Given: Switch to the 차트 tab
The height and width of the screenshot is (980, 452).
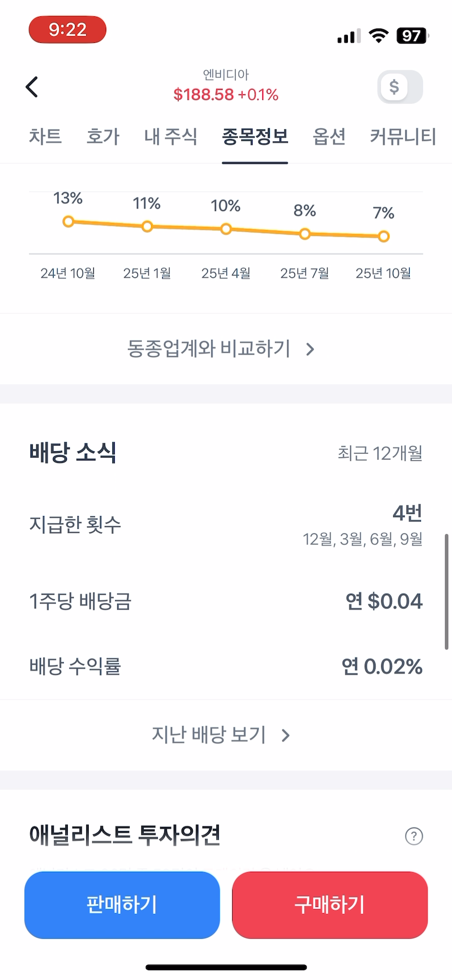Looking at the screenshot, I should pyautogui.click(x=45, y=136).
